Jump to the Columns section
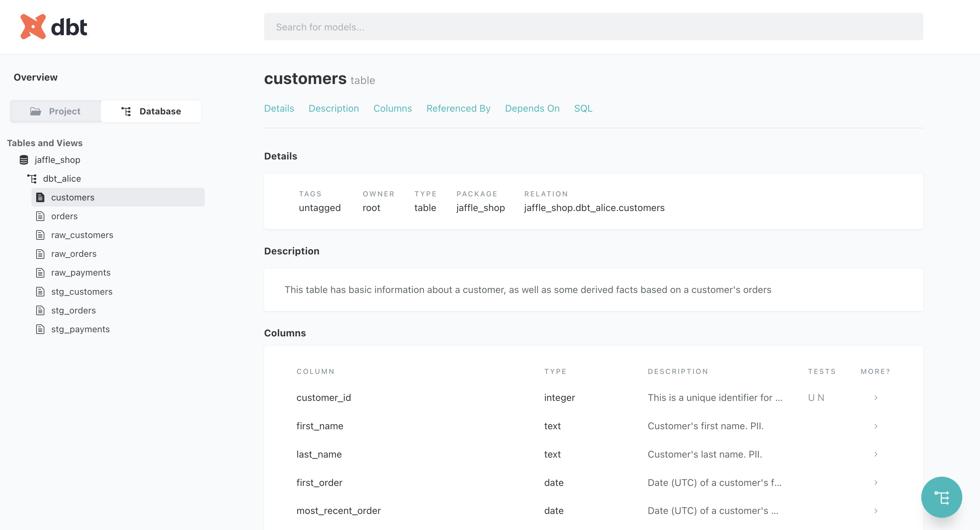 pos(393,108)
